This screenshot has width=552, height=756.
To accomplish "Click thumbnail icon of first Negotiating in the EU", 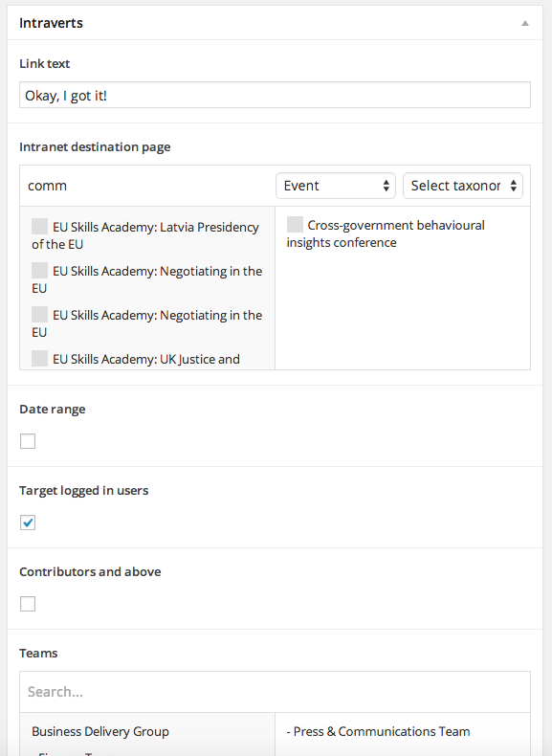I will (39, 271).
